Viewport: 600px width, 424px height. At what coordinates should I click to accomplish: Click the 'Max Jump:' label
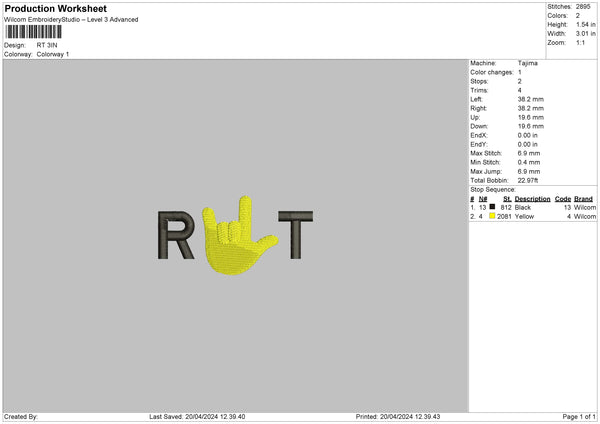pyautogui.click(x=486, y=171)
